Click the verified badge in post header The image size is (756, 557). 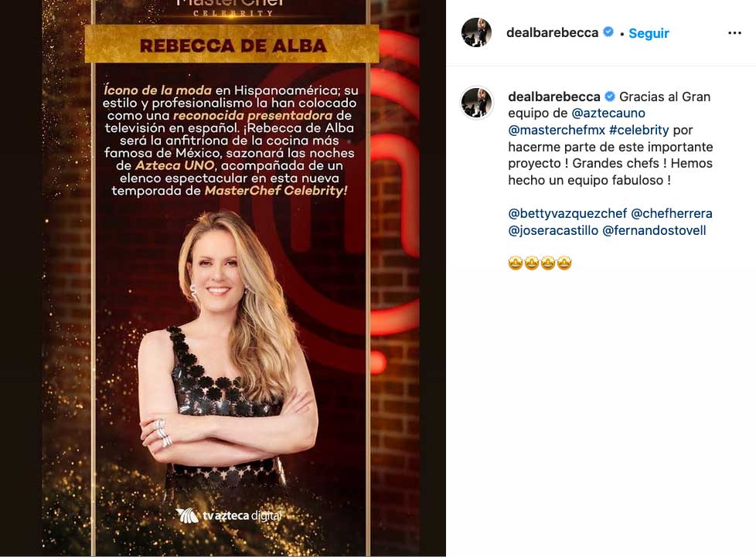pos(608,32)
